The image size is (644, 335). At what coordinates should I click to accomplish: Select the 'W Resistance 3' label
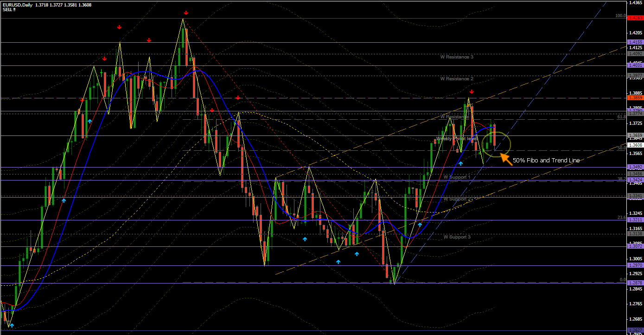[457, 57]
